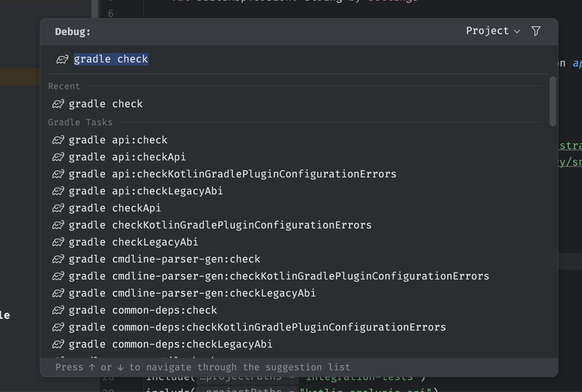This screenshot has height=392, width=582.
Task: Pick the gradle checkApi suggestion
Action: (115, 208)
